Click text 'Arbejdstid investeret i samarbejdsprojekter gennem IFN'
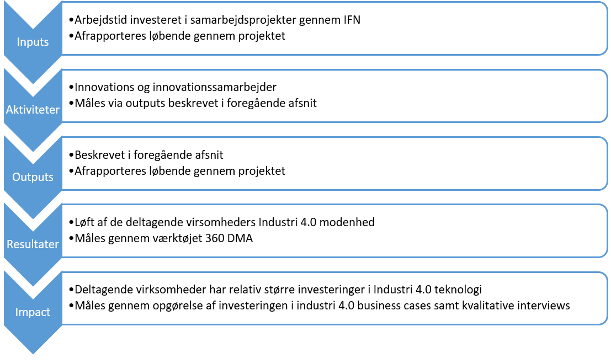Screen dimensions: 611x364 [217, 20]
